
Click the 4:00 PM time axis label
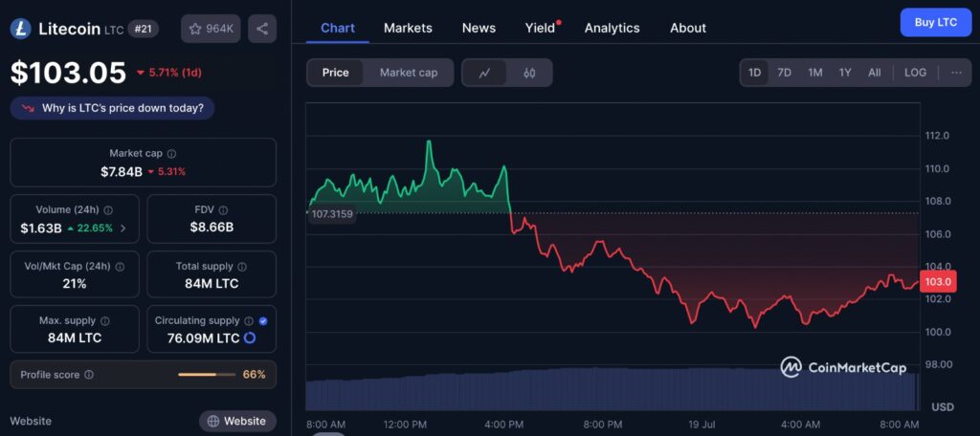(503, 425)
